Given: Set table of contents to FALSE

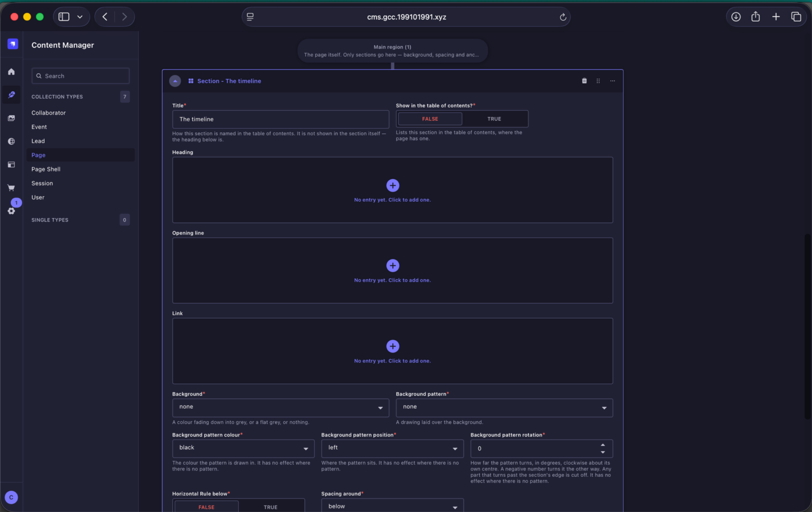Looking at the screenshot, I should pos(430,119).
